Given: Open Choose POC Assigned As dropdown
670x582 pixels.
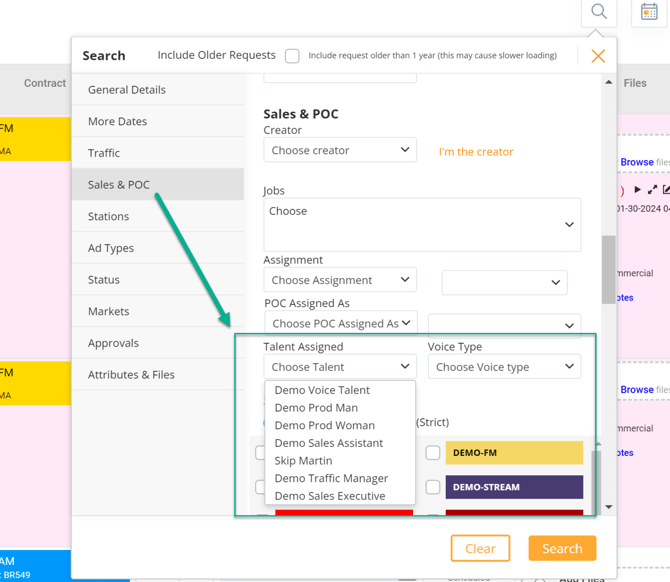Looking at the screenshot, I should 341,323.
